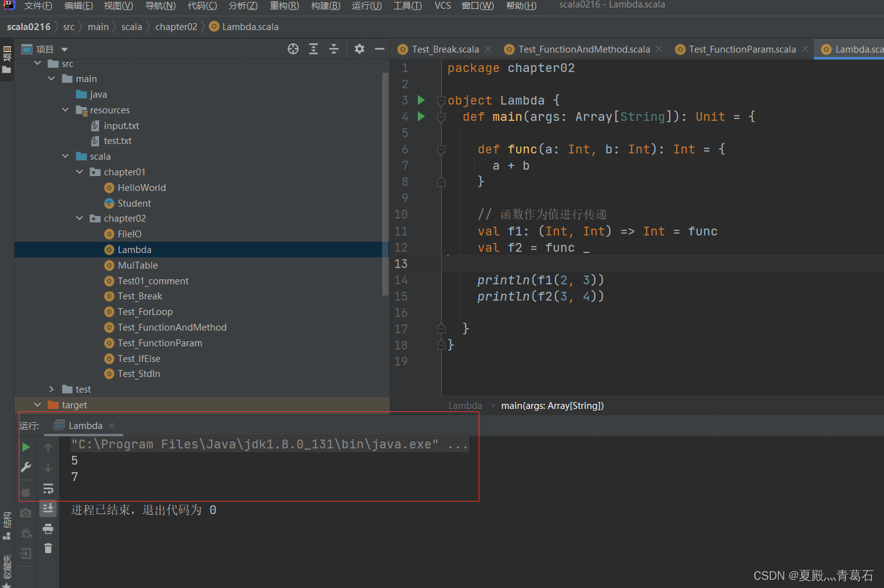Collapse the scala folder
Screen dimensions: 884x588
pos(66,157)
